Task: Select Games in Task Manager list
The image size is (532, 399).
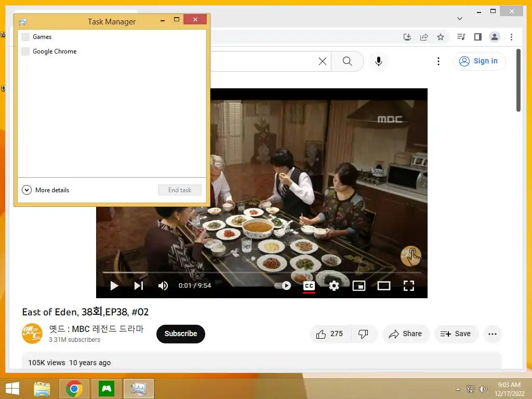Action: tap(112, 37)
